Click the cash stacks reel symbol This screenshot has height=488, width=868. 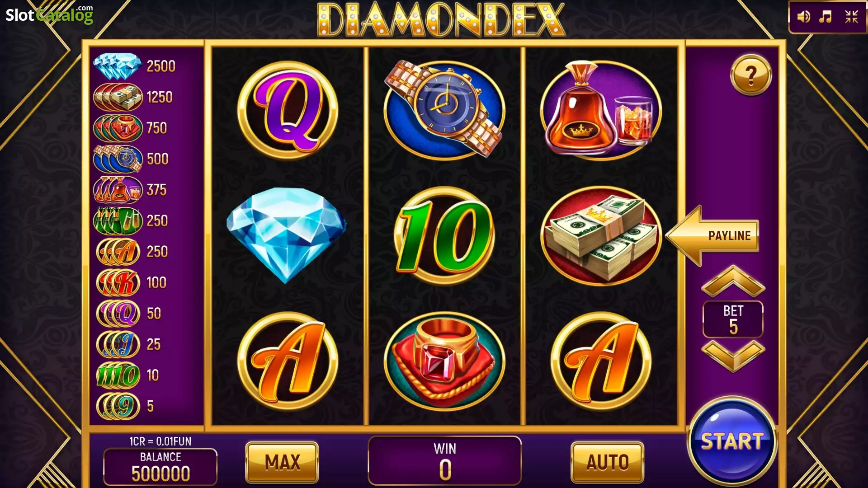point(601,236)
